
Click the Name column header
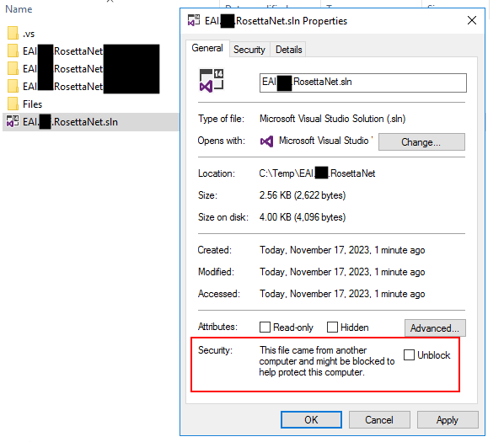tap(19, 9)
